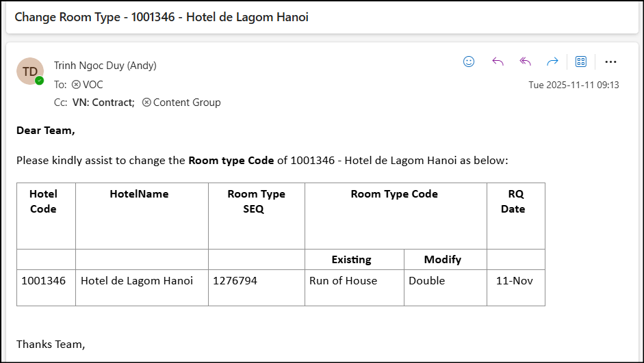The image size is (644, 363).
Task: Forward this email using the arrow icon
Action: (x=552, y=62)
